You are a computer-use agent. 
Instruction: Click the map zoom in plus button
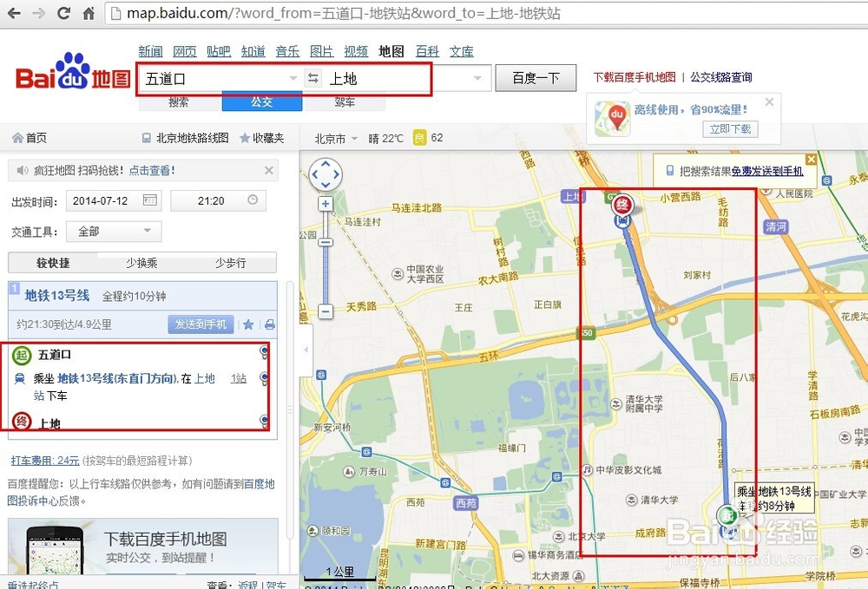[325, 204]
